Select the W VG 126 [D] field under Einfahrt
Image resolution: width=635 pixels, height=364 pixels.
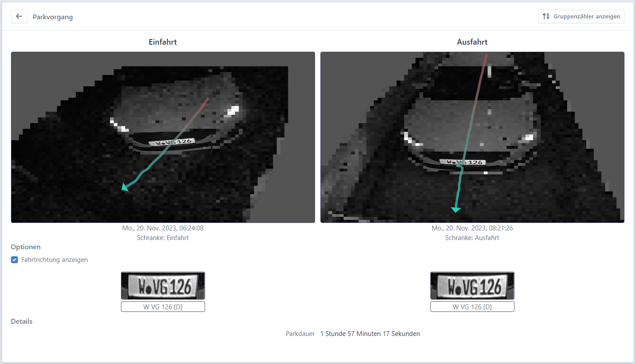(163, 307)
